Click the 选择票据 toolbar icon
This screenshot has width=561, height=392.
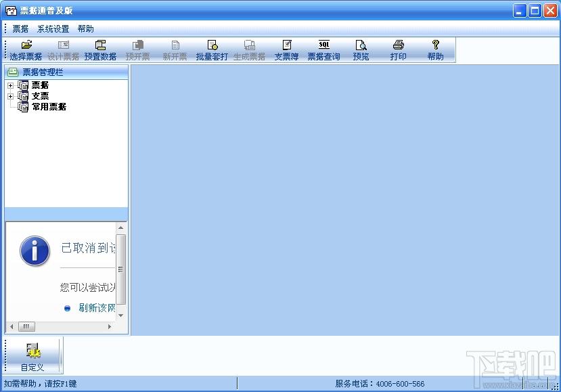coord(26,50)
